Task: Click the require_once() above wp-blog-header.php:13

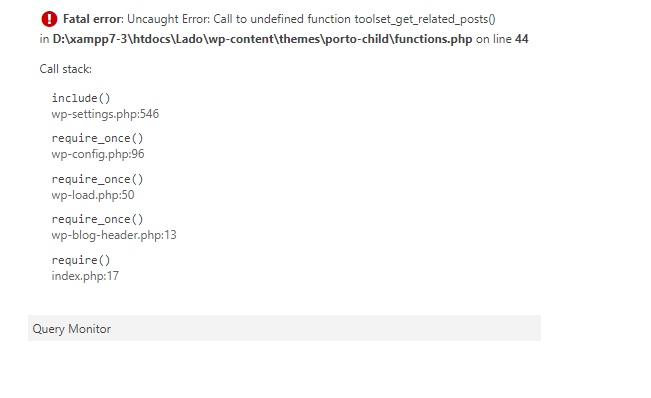Action: 97,219
